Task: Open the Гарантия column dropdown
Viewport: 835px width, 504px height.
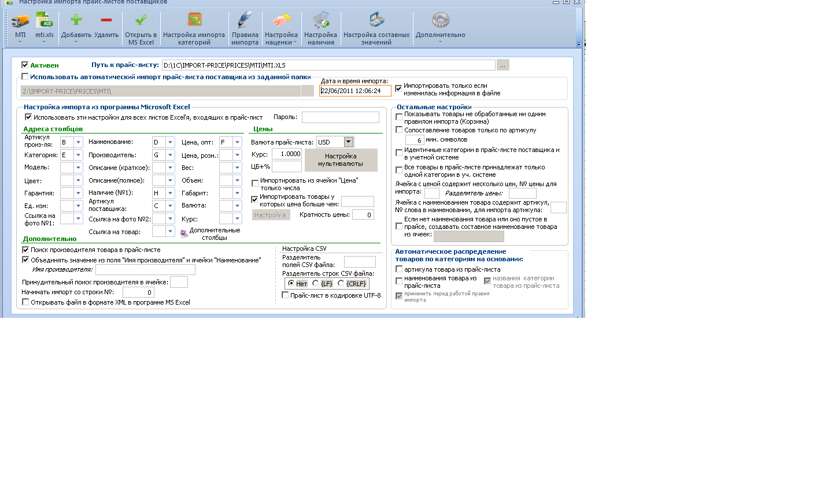Action: click(78, 193)
